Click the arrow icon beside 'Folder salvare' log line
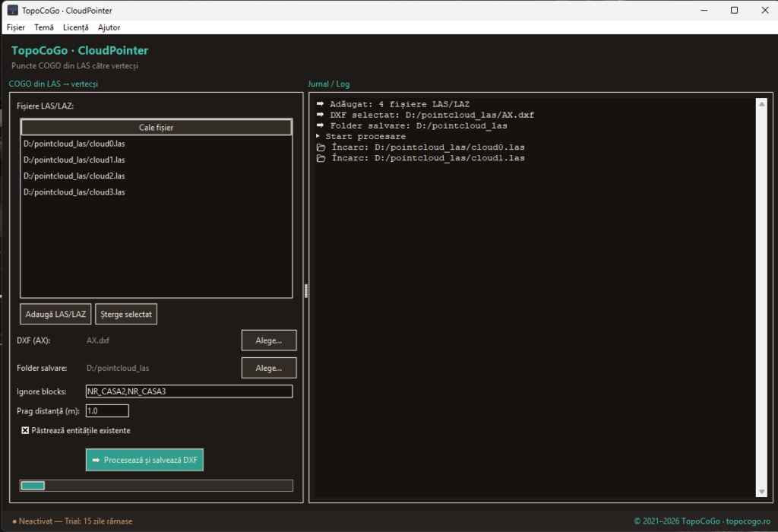Viewport: 778px width, 532px height. tap(320, 125)
